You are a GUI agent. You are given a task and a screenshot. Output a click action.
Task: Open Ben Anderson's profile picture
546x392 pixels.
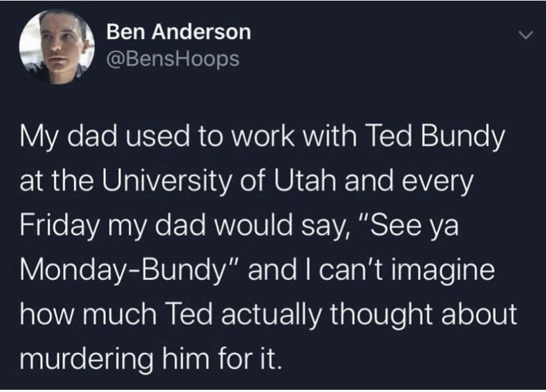(57, 48)
